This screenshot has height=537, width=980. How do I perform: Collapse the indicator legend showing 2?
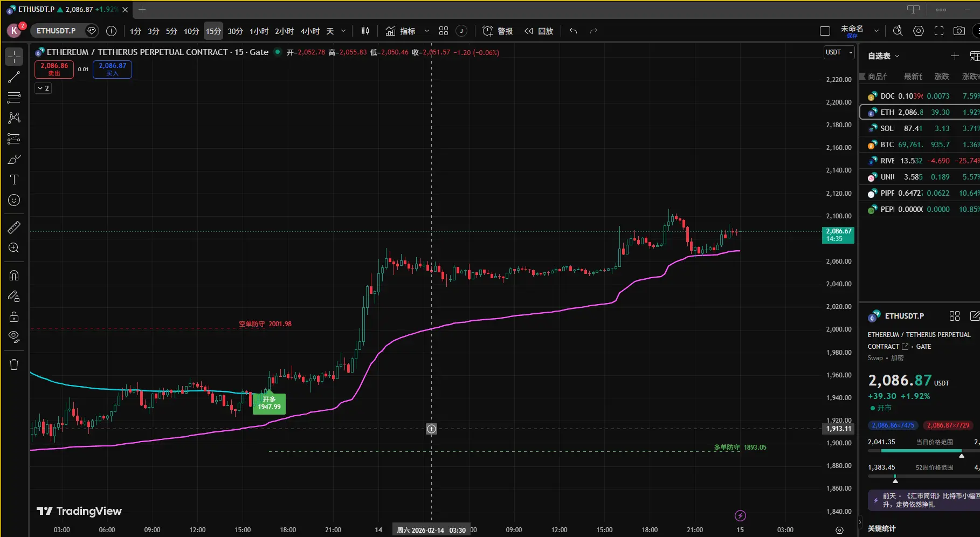point(43,88)
